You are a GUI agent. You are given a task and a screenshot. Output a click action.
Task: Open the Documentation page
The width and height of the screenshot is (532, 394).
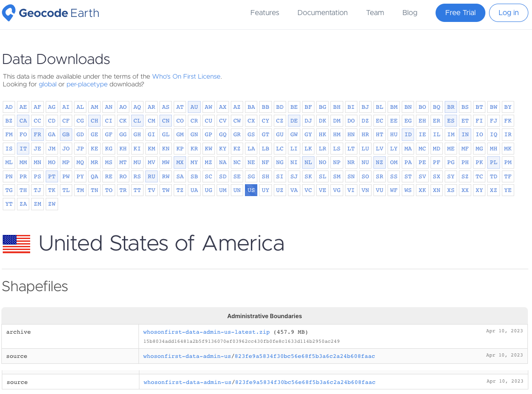pyautogui.click(x=322, y=12)
